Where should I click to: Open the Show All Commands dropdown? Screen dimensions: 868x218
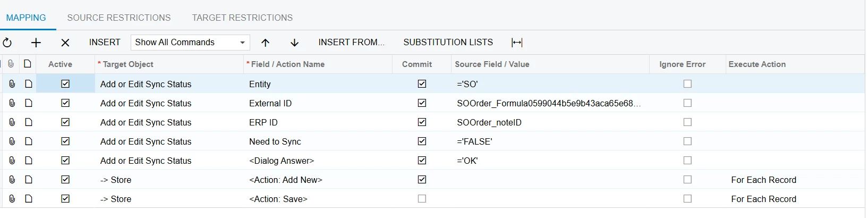190,43
